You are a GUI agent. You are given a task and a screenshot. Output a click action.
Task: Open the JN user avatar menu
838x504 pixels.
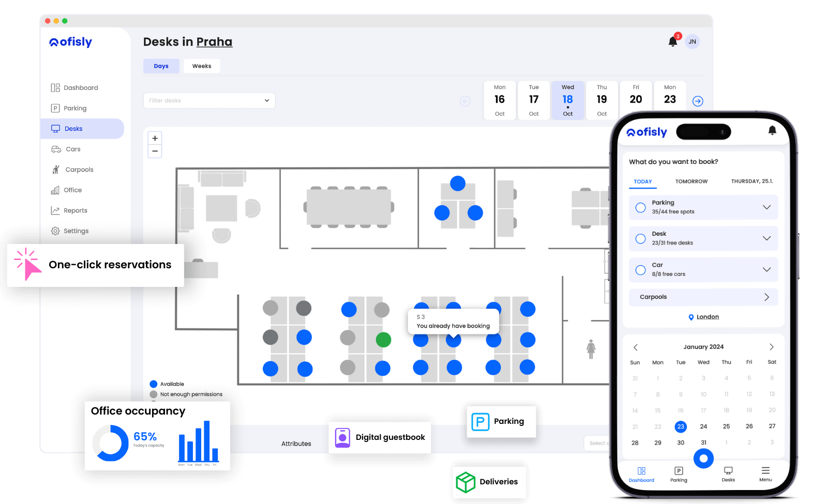pyautogui.click(x=692, y=41)
